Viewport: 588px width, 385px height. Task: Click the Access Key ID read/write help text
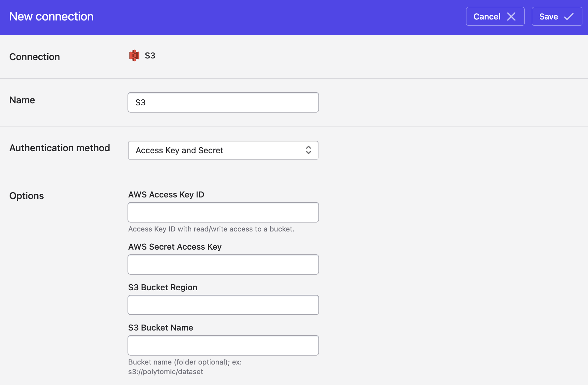coord(211,229)
